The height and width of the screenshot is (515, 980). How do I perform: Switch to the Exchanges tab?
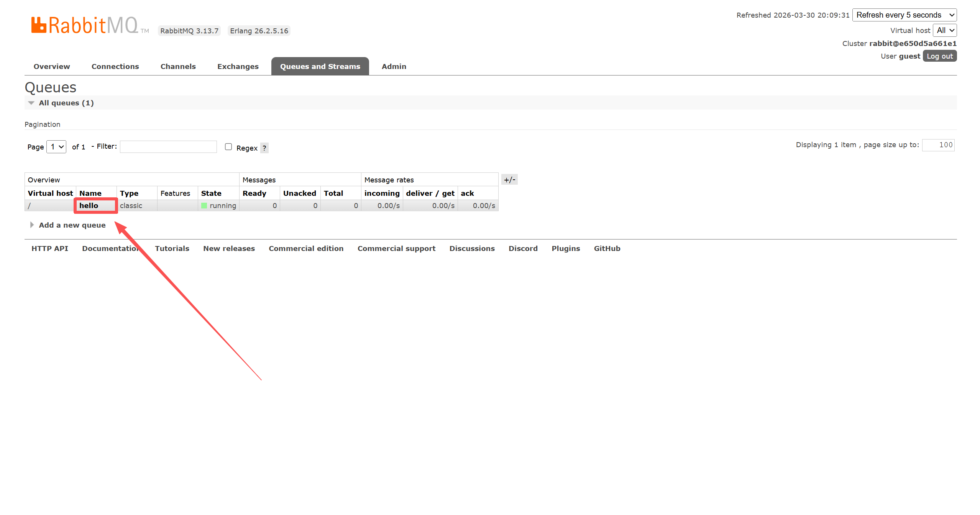[x=238, y=66]
